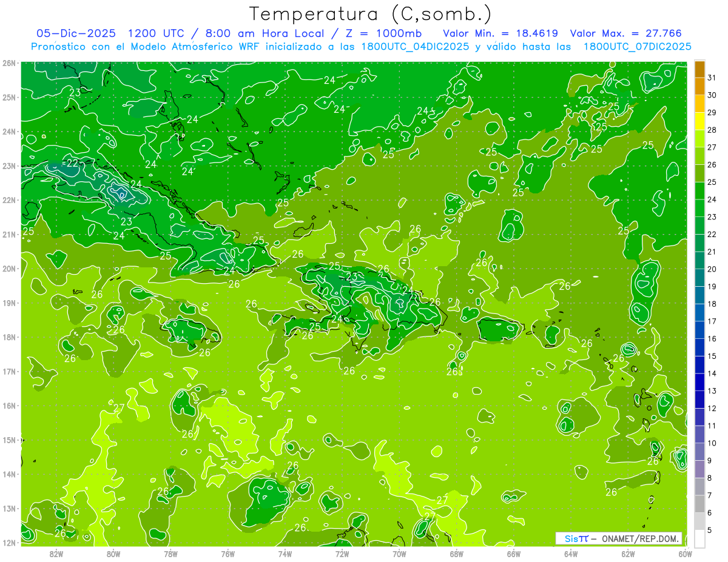Click the latitude label 17N
The width and height of the screenshot is (728, 562).
pyautogui.click(x=9, y=372)
